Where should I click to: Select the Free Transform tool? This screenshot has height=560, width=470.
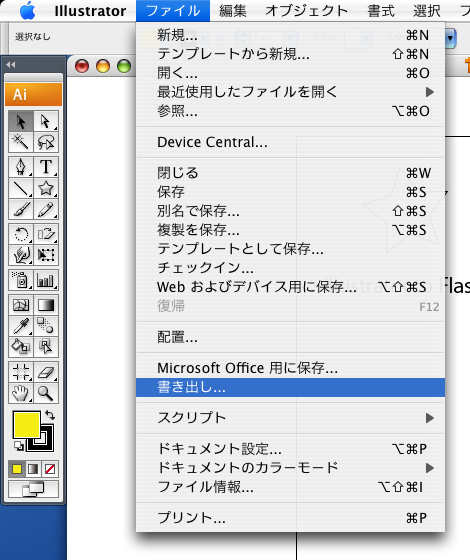click(46, 255)
